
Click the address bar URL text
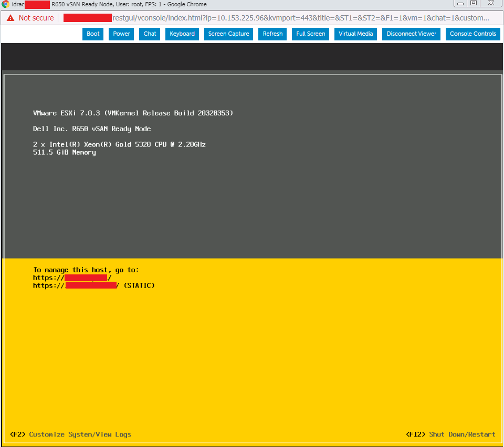(300, 18)
